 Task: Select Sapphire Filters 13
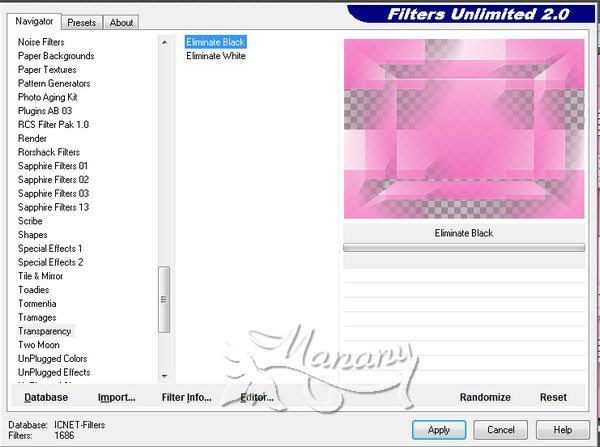pyautogui.click(x=53, y=207)
